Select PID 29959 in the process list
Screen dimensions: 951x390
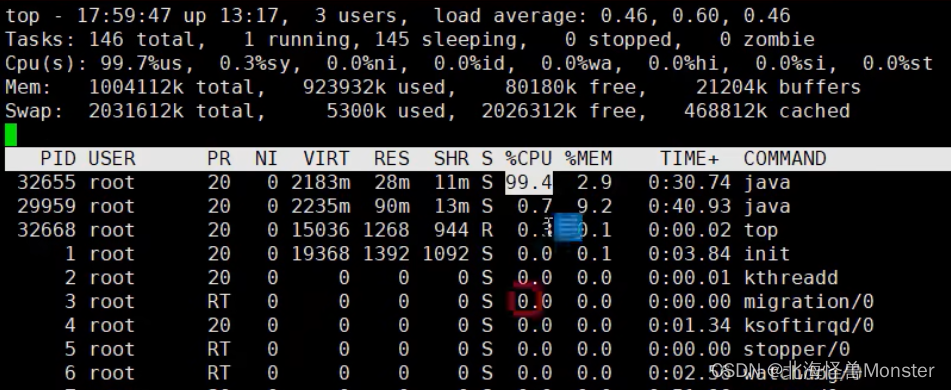(x=46, y=206)
